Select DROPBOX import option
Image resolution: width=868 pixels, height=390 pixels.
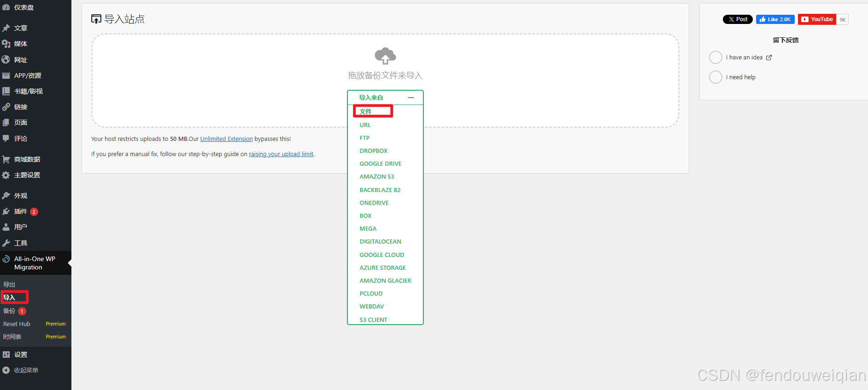374,151
